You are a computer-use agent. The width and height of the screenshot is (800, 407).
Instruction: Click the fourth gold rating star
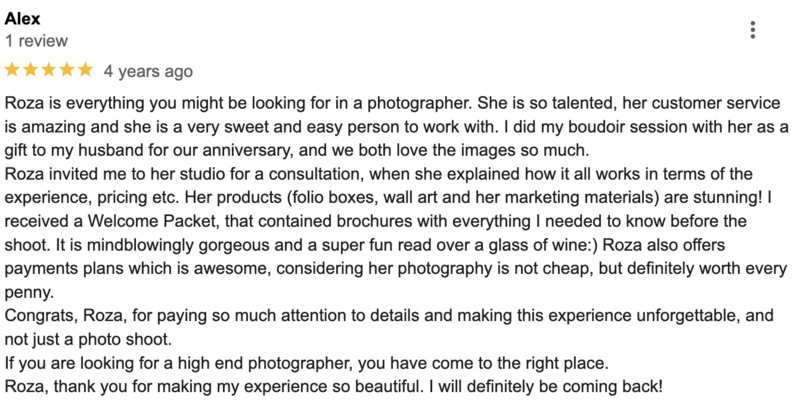(x=67, y=69)
